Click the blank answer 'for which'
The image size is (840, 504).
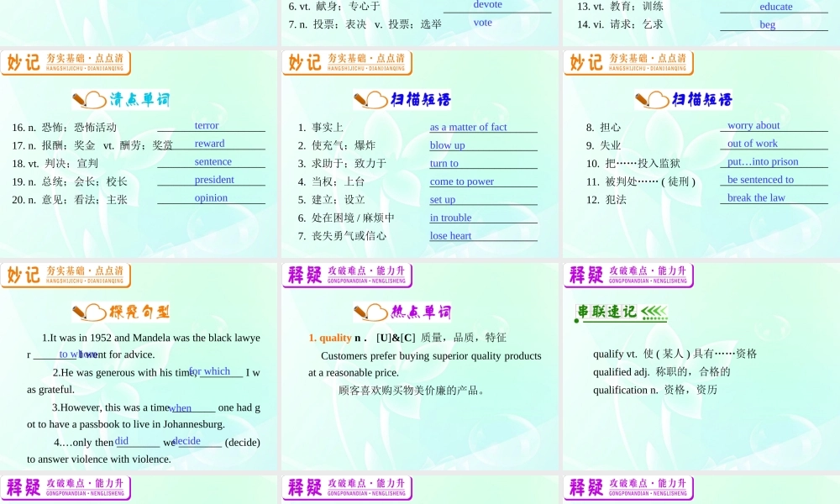click(209, 371)
